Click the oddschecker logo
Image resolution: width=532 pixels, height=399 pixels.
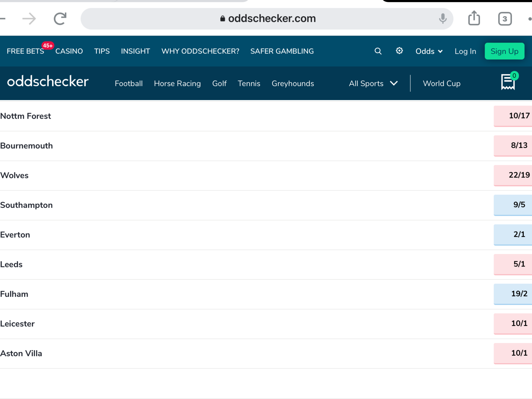[x=48, y=82]
